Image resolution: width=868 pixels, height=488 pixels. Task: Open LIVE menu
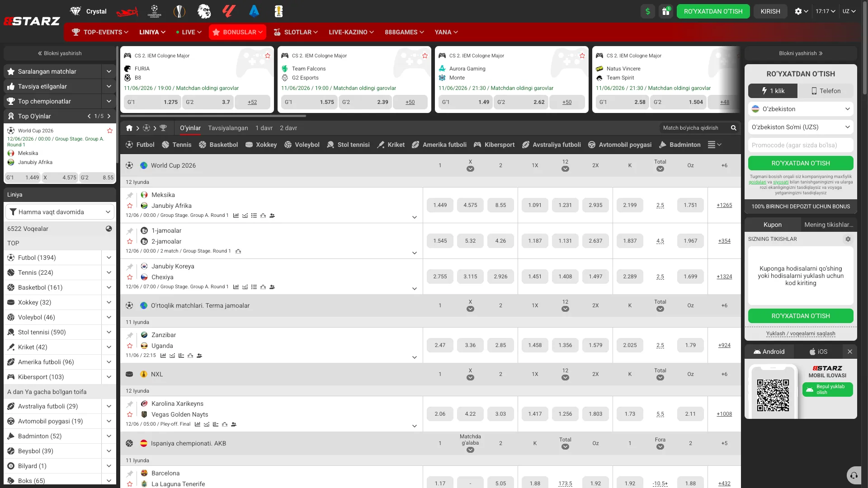(189, 32)
